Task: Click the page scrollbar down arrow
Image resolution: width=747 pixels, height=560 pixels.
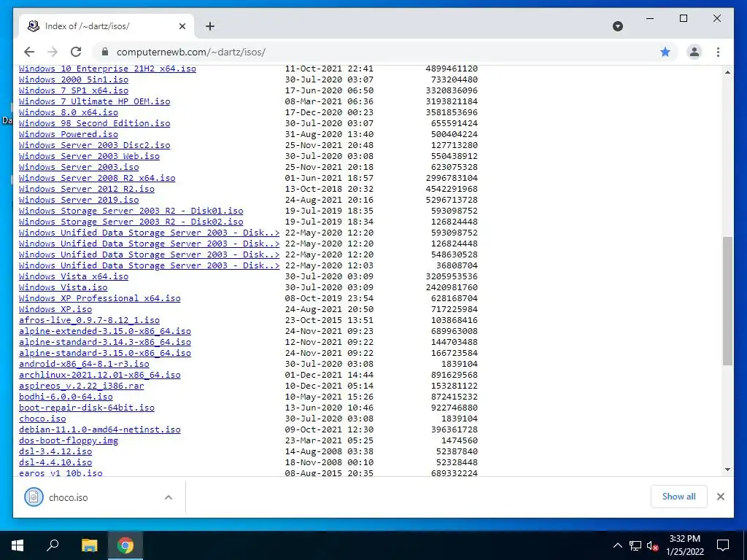Action: point(727,470)
